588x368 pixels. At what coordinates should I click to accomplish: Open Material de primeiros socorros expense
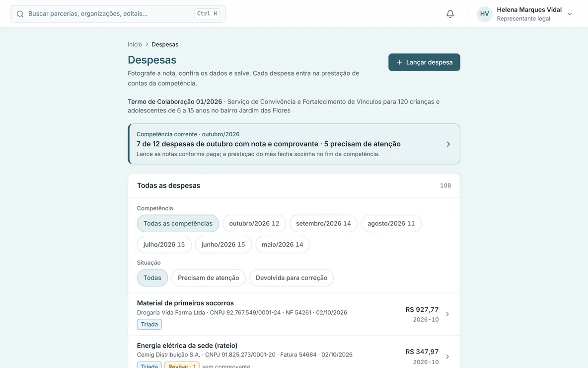click(294, 314)
